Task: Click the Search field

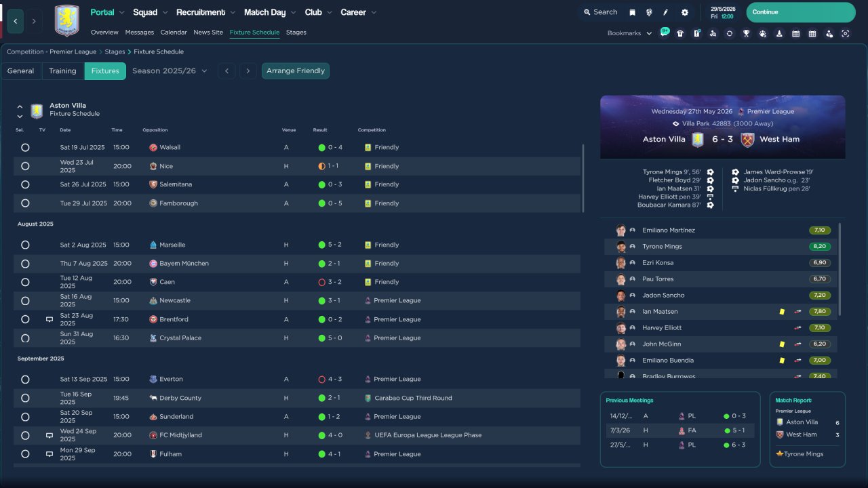Action: [600, 12]
